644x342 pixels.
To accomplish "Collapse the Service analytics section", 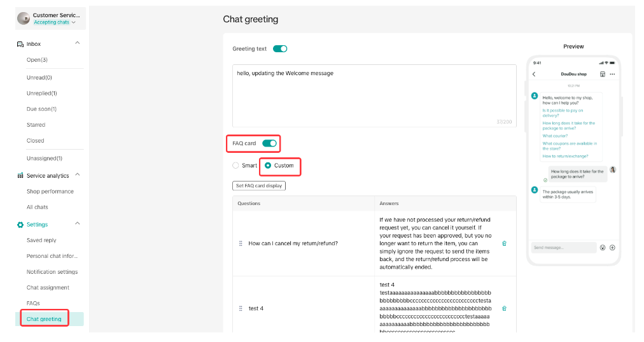I will pos(78,175).
